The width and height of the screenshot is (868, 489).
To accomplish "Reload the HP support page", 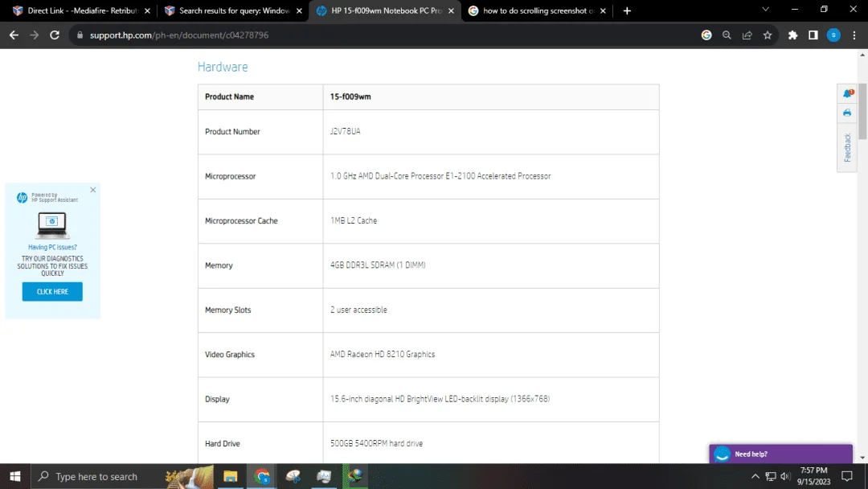I will tap(55, 35).
